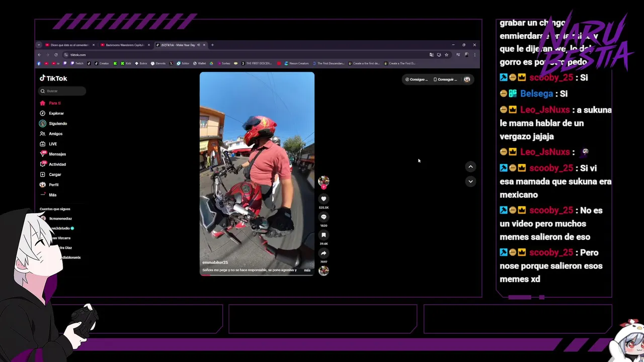Open the Twitch bookmark
The width and height of the screenshot is (644, 362).
click(x=77, y=63)
